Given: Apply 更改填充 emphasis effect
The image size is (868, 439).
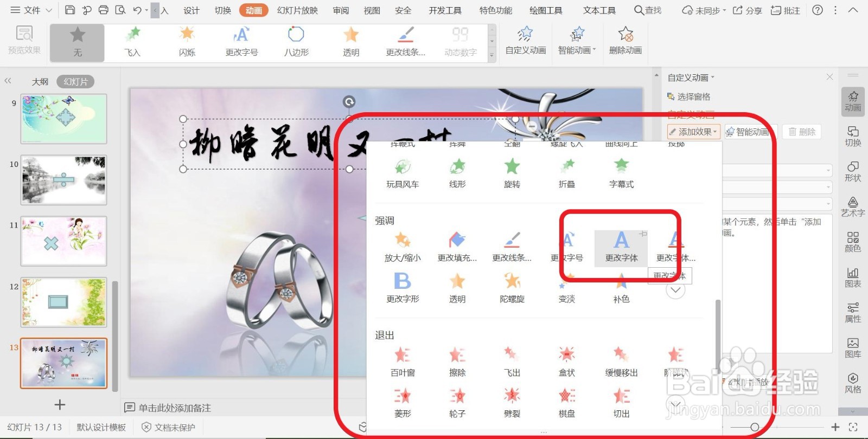Looking at the screenshot, I should tap(457, 247).
